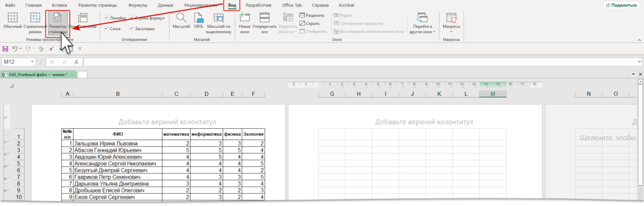Click the superscript x² quick access icon
Screen dimensions: 644x206
click(51, 48)
